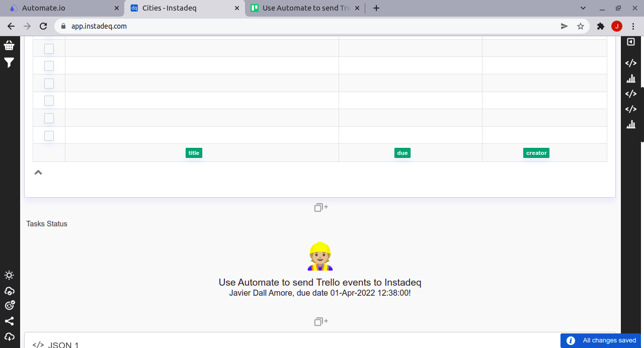Click the info icon in All changes saved toast

click(x=571, y=340)
